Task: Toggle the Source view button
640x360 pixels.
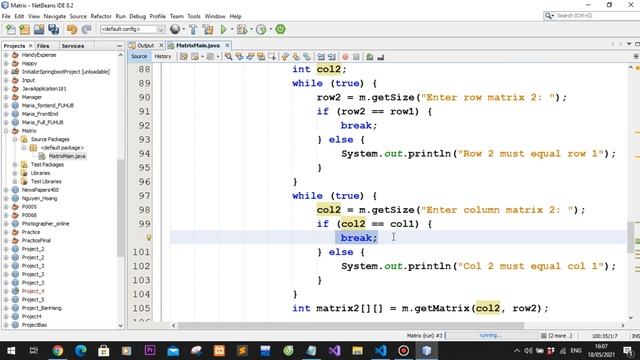Action: click(139, 56)
